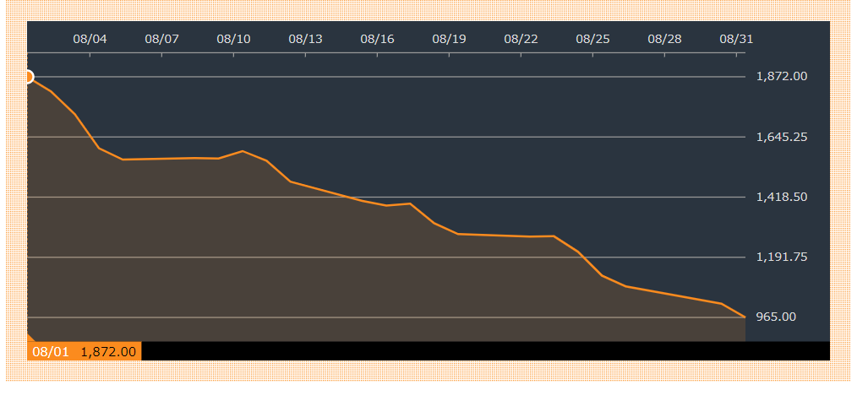Click the 08/31 date label
Viewport: 868px width, 401px height.
click(736, 39)
